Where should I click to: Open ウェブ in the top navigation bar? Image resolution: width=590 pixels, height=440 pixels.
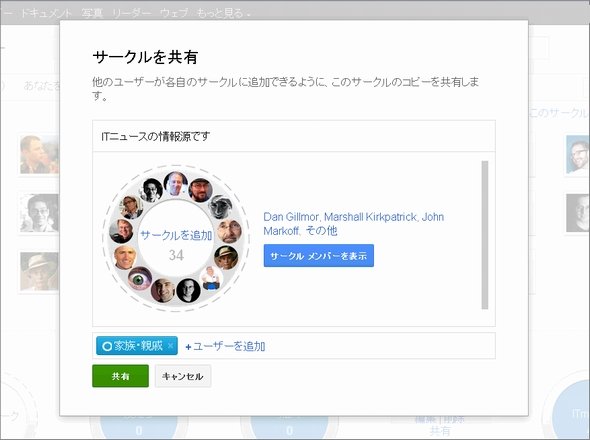[174, 13]
